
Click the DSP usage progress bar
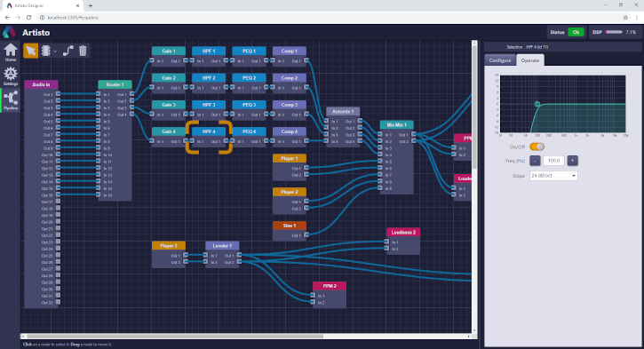coord(614,32)
